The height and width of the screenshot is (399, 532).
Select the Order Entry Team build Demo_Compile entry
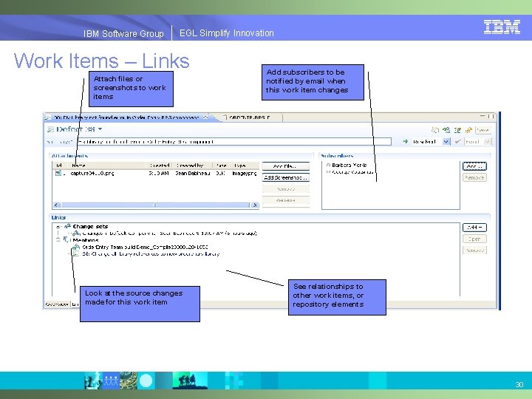tap(145, 247)
